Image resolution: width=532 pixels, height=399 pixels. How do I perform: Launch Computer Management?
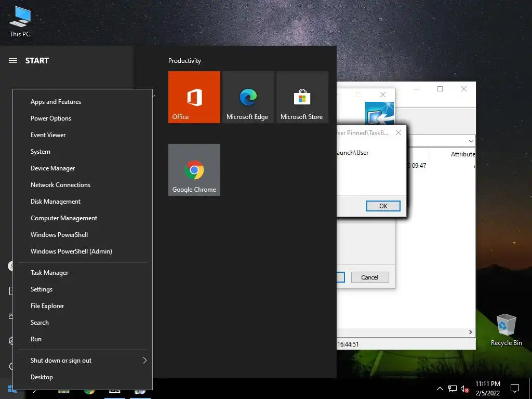[x=83, y=218]
